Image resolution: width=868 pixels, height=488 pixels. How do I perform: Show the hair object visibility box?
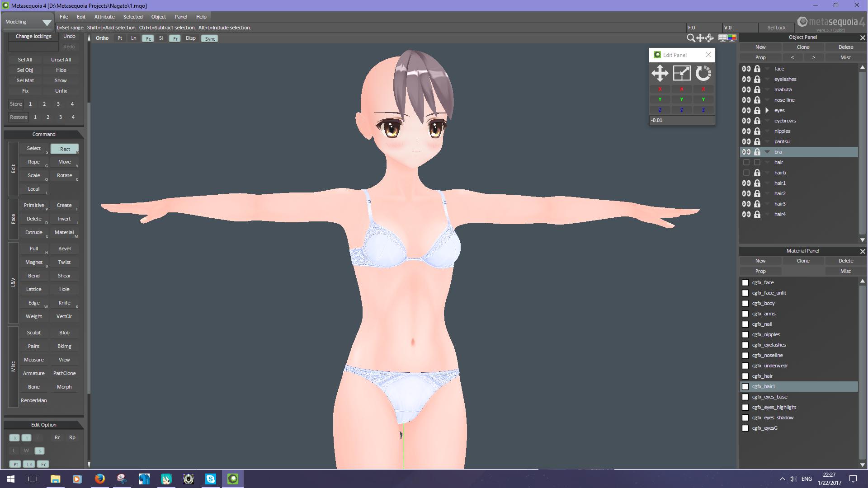click(x=746, y=162)
